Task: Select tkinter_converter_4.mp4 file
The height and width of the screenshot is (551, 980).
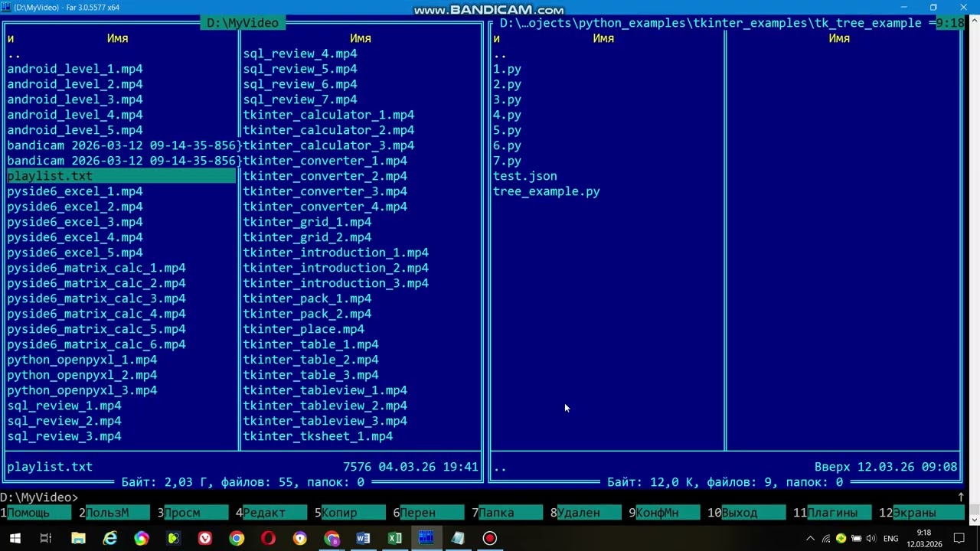Action: coord(325,207)
